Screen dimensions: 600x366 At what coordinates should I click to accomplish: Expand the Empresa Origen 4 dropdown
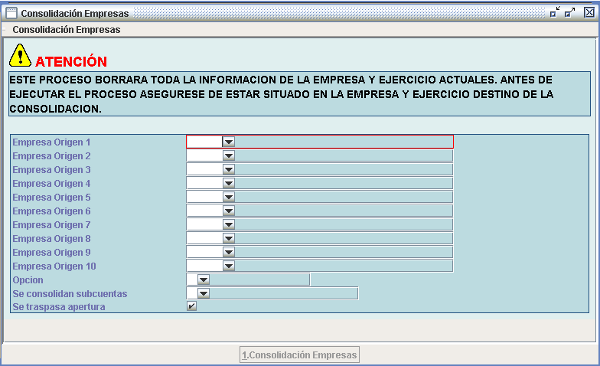pos(228,183)
